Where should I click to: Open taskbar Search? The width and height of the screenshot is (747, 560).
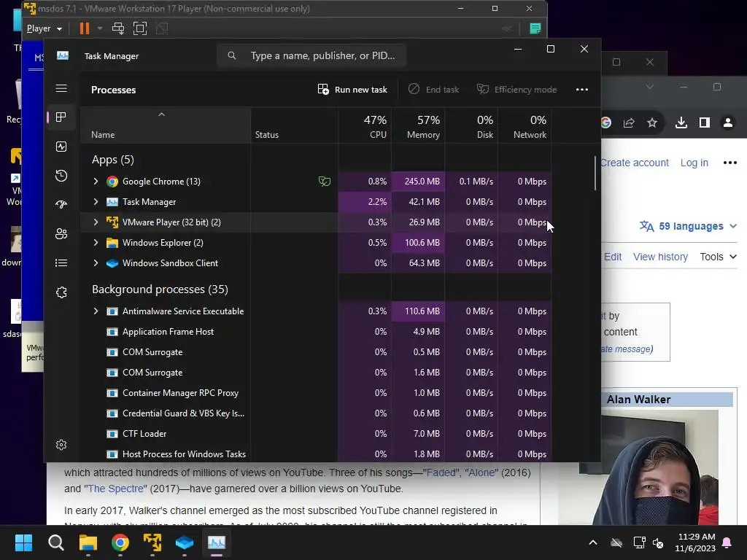(x=55, y=542)
